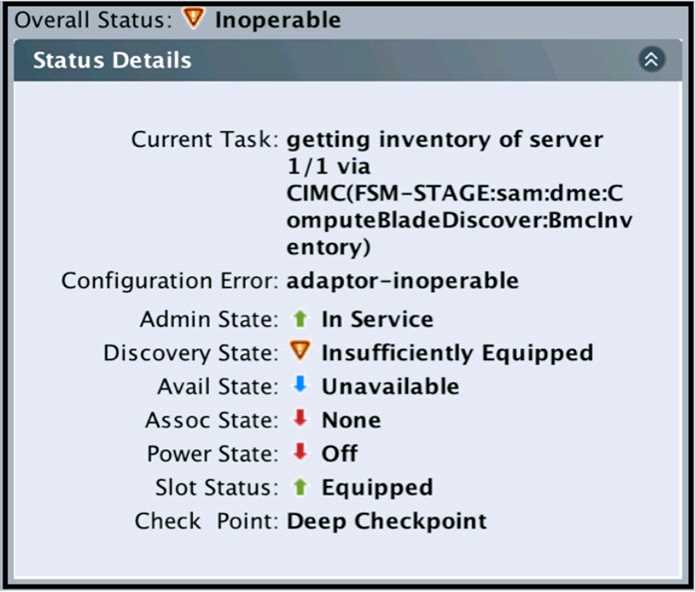Click the Inoperable status text
Screen dimensions: 695x592
coord(278,20)
